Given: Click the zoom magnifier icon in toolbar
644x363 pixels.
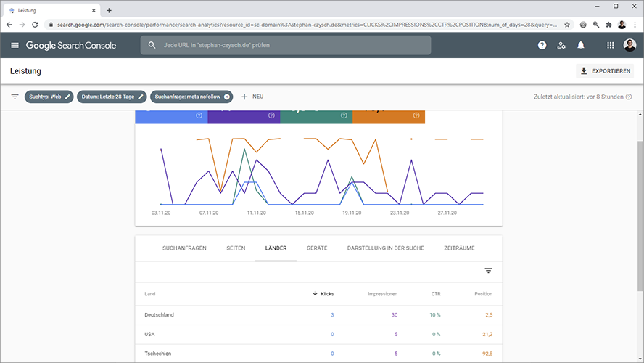Looking at the screenshot, I should tap(596, 25).
